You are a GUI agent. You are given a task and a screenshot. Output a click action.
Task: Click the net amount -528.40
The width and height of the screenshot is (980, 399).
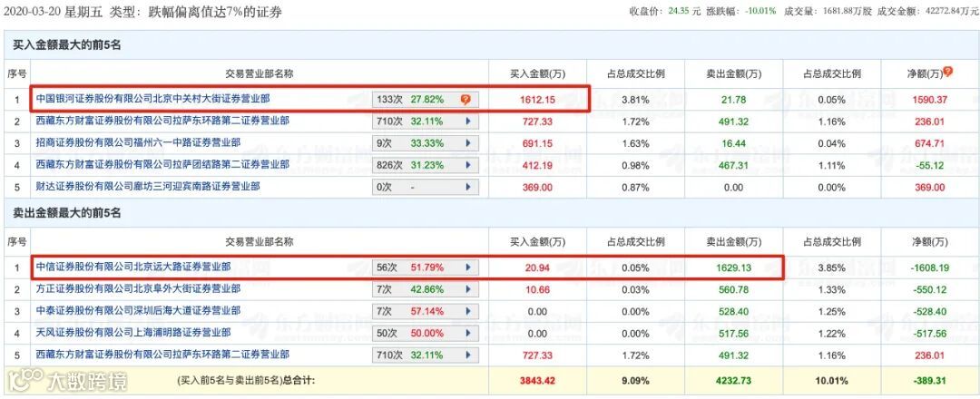coord(929,312)
